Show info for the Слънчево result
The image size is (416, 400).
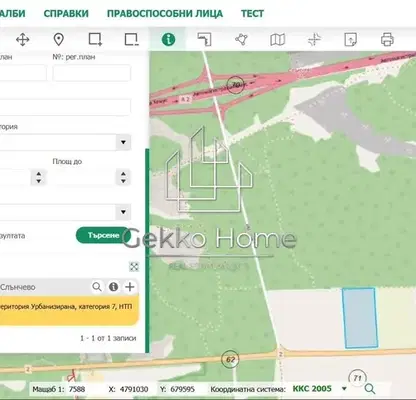(113, 287)
